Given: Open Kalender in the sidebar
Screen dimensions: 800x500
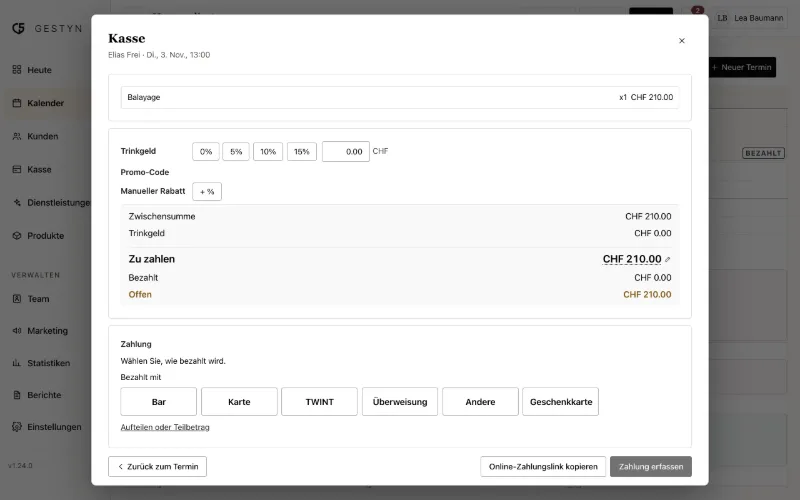Looking at the screenshot, I should click(x=45, y=103).
